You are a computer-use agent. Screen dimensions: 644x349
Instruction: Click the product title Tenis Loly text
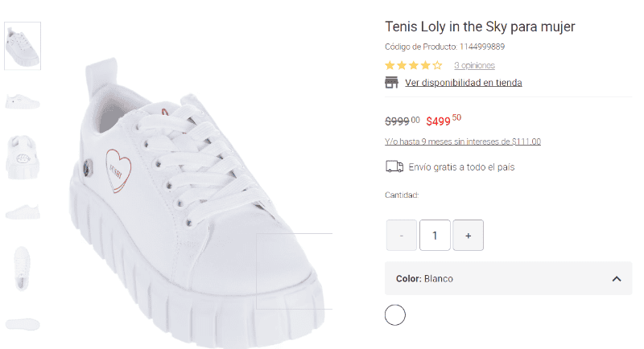pos(480,27)
